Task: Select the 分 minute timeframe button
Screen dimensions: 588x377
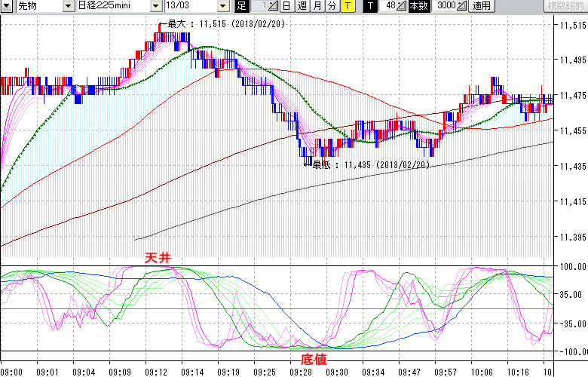Action: [x=332, y=6]
